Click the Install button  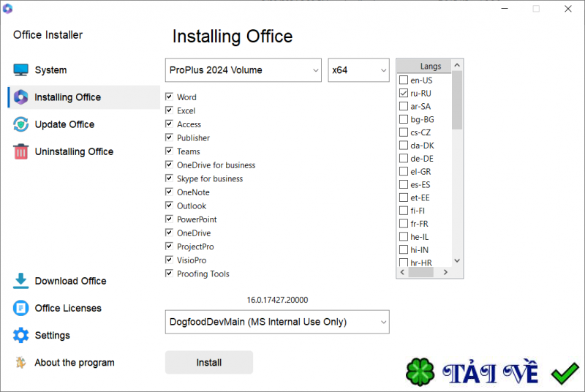point(209,362)
